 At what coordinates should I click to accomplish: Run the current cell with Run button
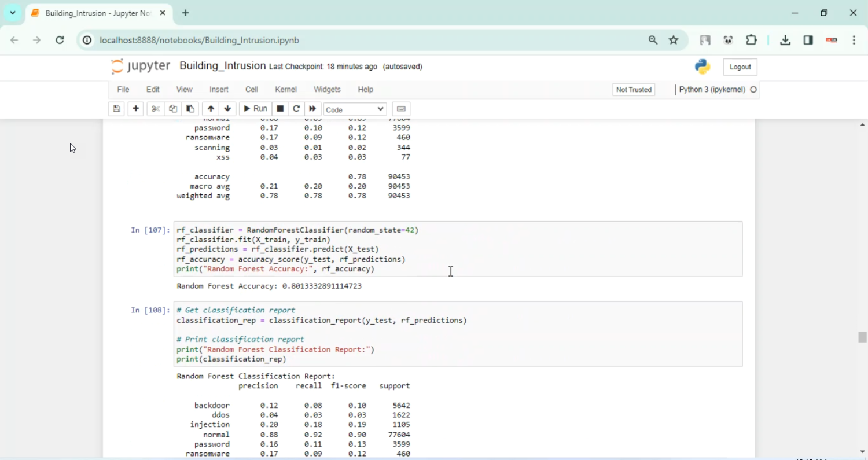tap(255, 109)
